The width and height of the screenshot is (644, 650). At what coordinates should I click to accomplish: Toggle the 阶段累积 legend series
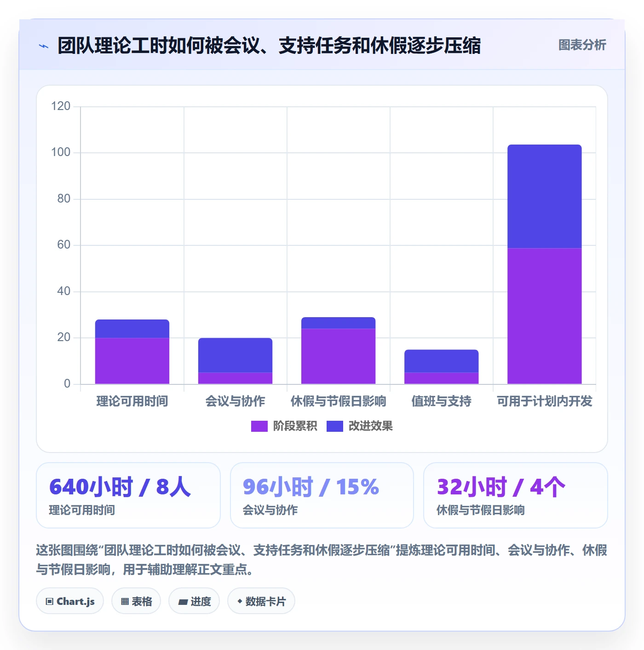[x=284, y=426]
